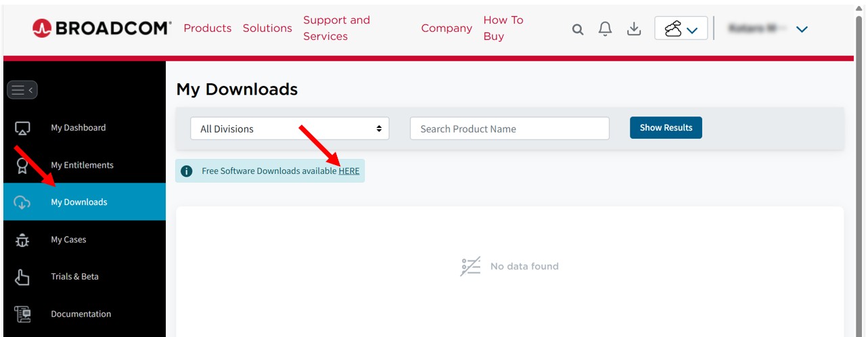The height and width of the screenshot is (337, 868).
Task: Go to My Dashboard
Action: (78, 128)
